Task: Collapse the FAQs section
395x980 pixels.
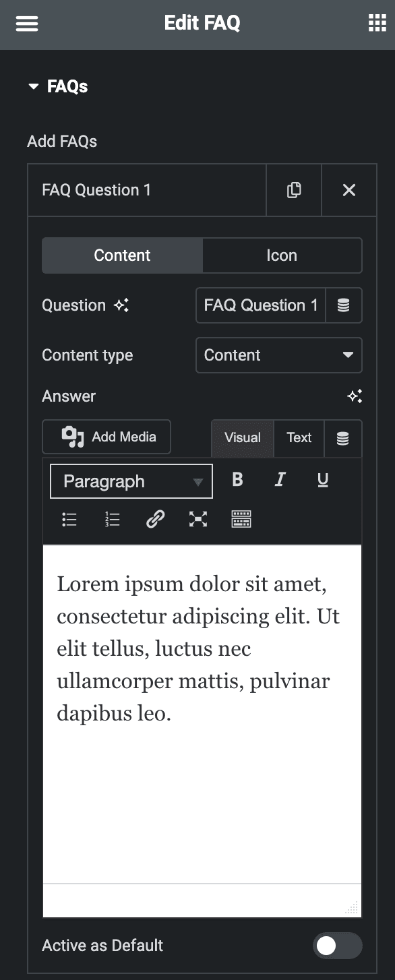Action: point(58,86)
